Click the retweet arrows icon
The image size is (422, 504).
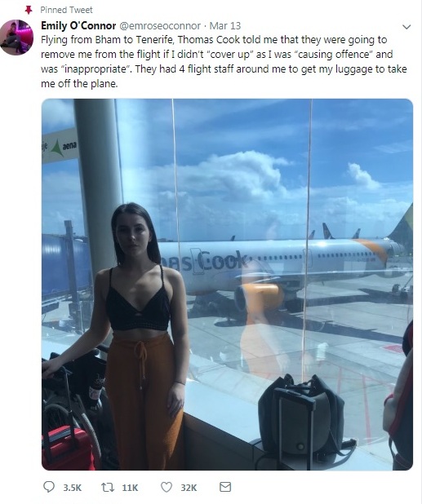pyautogui.click(x=108, y=487)
